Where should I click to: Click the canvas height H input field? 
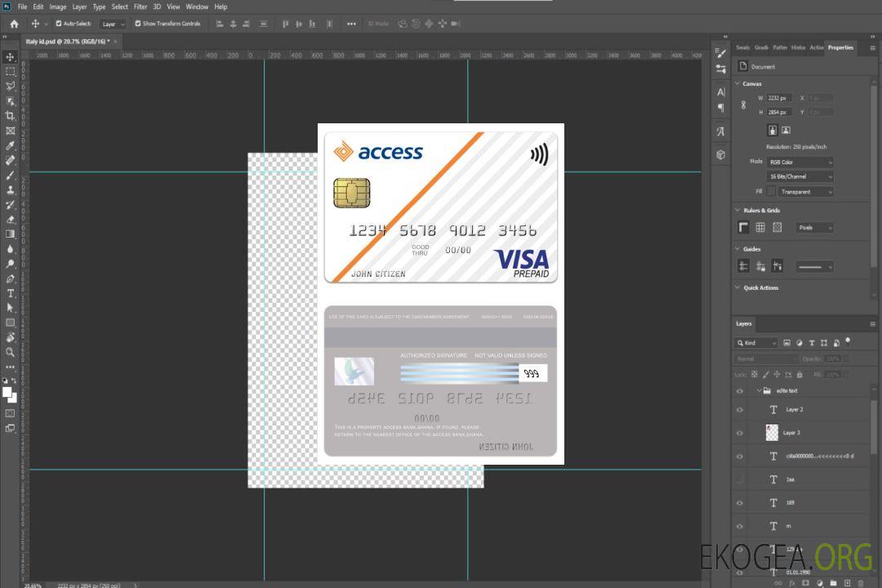pos(779,113)
